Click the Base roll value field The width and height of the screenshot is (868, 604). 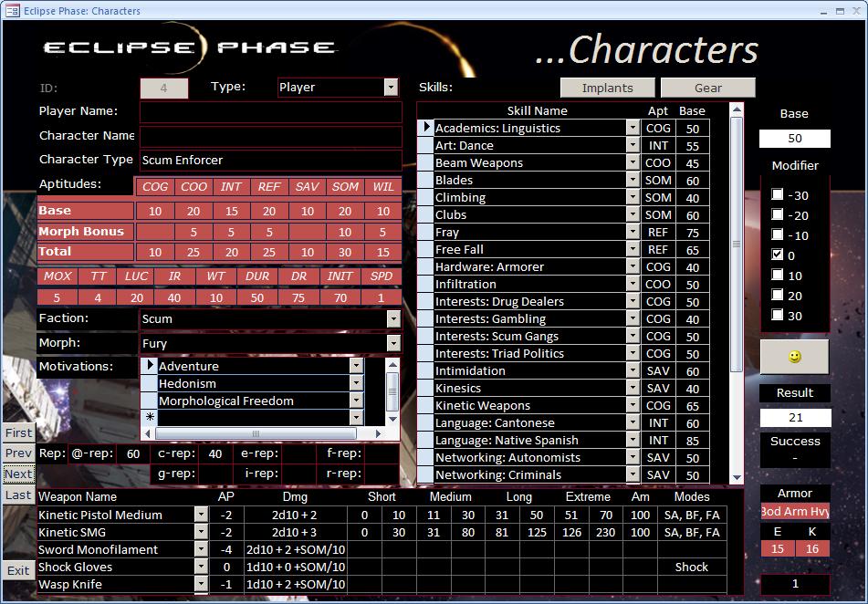coord(794,139)
